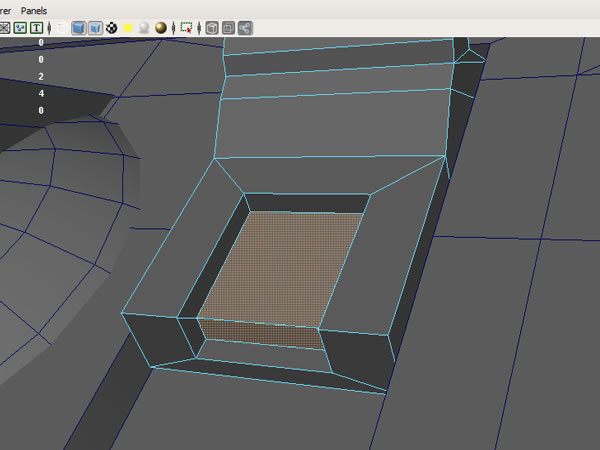The width and height of the screenshot is (600, 450).
Task: Toggle the viewport grid icon
Action: click(4, 27)
